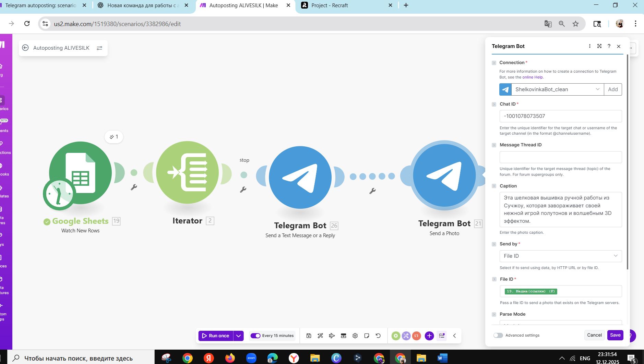Open Word from the Windows taskbar
This screenshot has width=644, height=364.
click(x=442, y=358)
